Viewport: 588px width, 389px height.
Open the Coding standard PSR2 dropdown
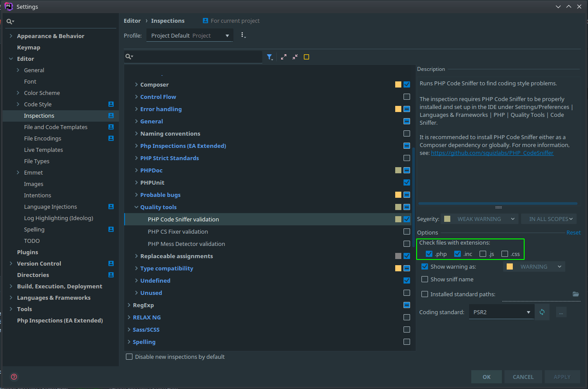tap(501, 312)
